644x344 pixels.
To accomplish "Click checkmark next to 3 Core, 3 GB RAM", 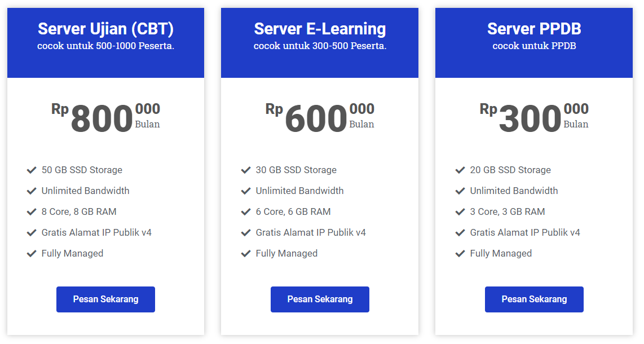I will pyautogui.click(x=460, y=211).
